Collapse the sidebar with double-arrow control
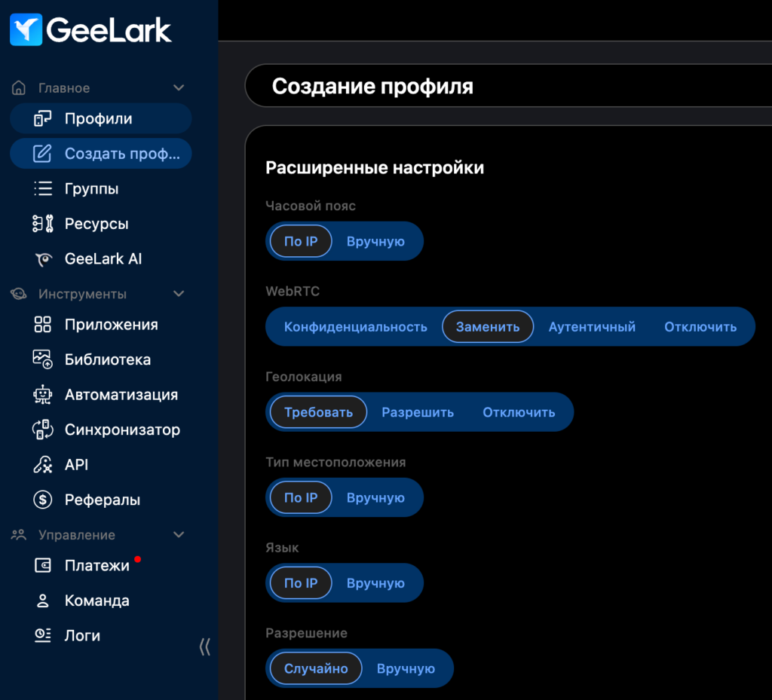772x700 pixels. (204, 647)
